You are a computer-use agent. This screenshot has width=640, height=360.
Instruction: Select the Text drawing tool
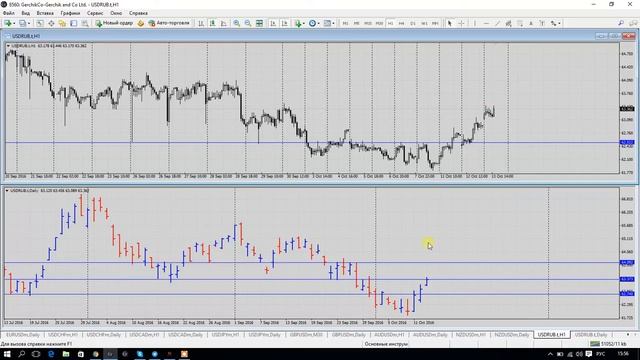(531, 23)
